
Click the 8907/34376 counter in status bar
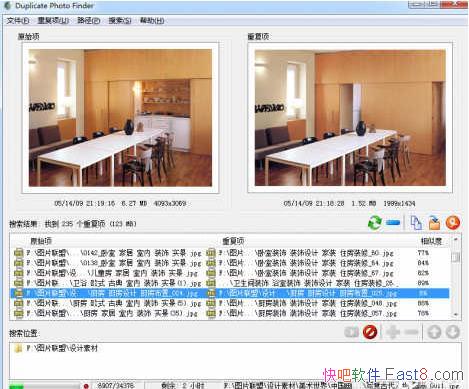(x=115, y=385)
